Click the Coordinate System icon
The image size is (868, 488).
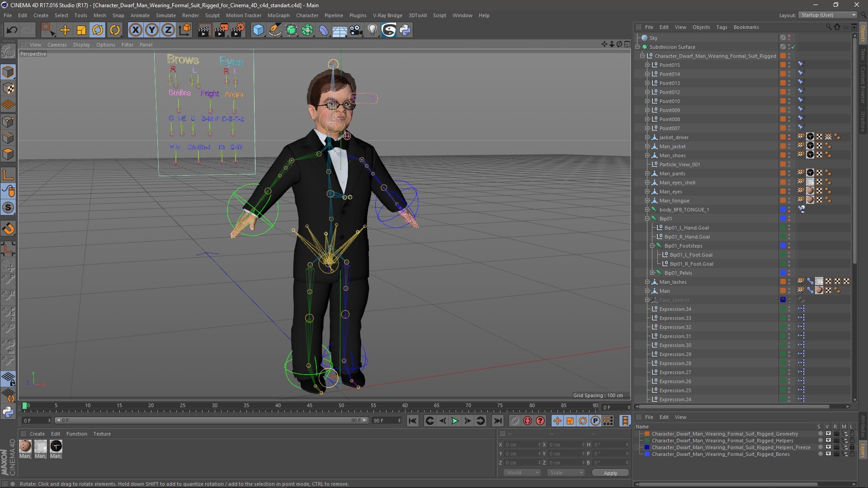click(185, 30)
